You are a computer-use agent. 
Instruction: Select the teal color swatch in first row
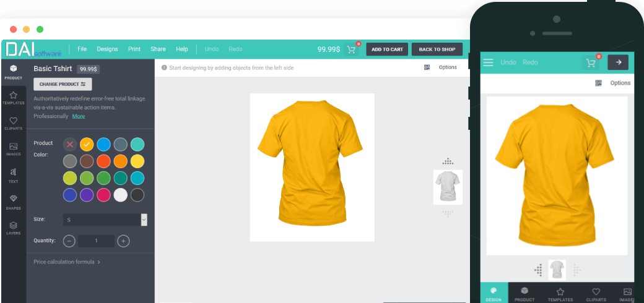coord(137,144)
